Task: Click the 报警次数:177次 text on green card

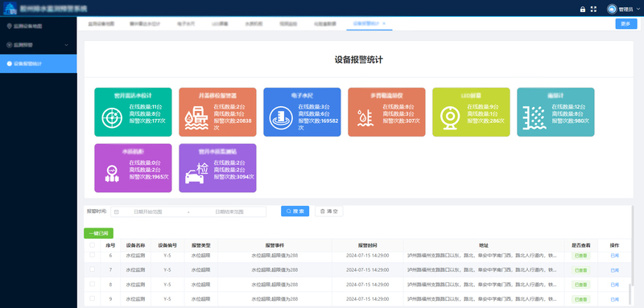Action: click(147, 121)
